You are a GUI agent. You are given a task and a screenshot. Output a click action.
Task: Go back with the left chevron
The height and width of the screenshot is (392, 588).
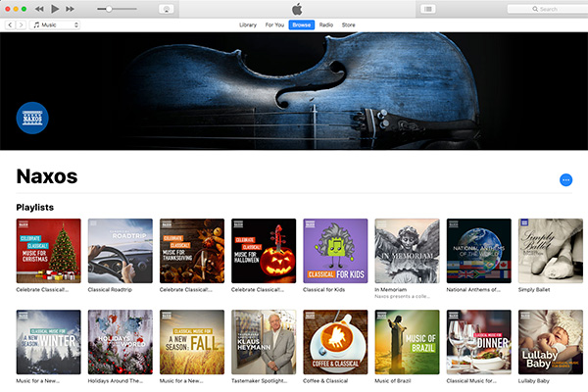[x=10, y=24]
